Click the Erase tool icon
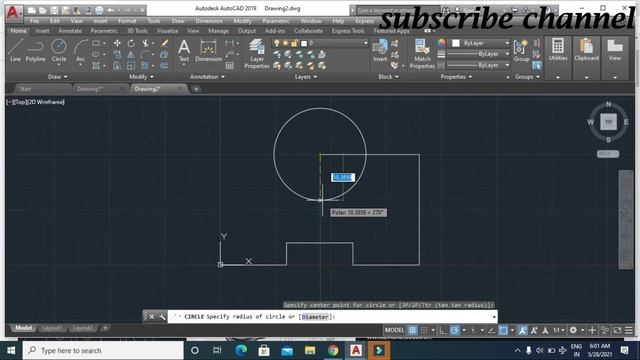This screenshot has width=640, height=360. click(x=164, y=43)
